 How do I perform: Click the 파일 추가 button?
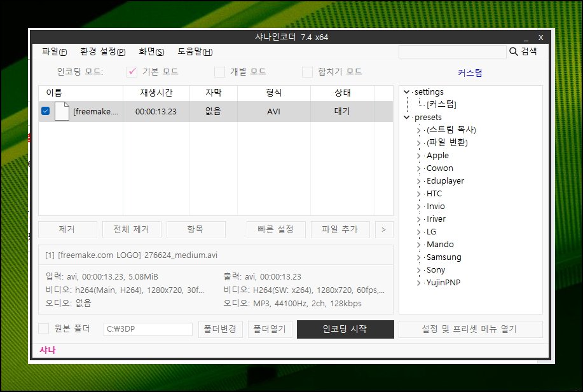coord(340,229)
